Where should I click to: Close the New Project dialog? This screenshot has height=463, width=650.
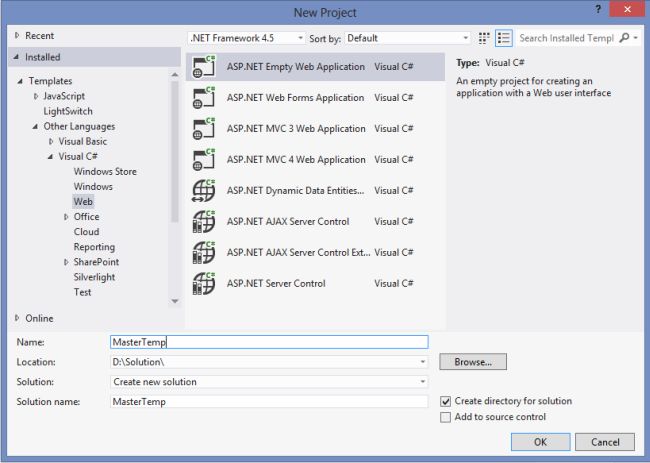coord(627,9)
